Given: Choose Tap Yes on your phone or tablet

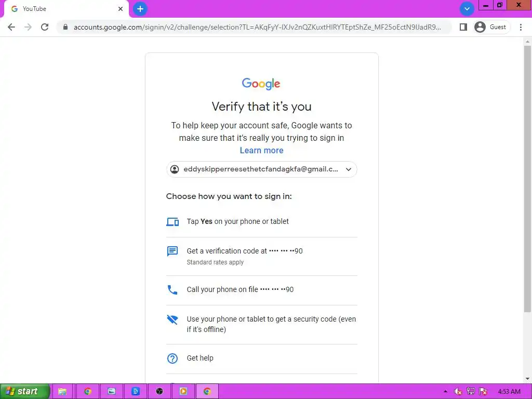Looking at the screenshot, I should [x=262, y=221].
